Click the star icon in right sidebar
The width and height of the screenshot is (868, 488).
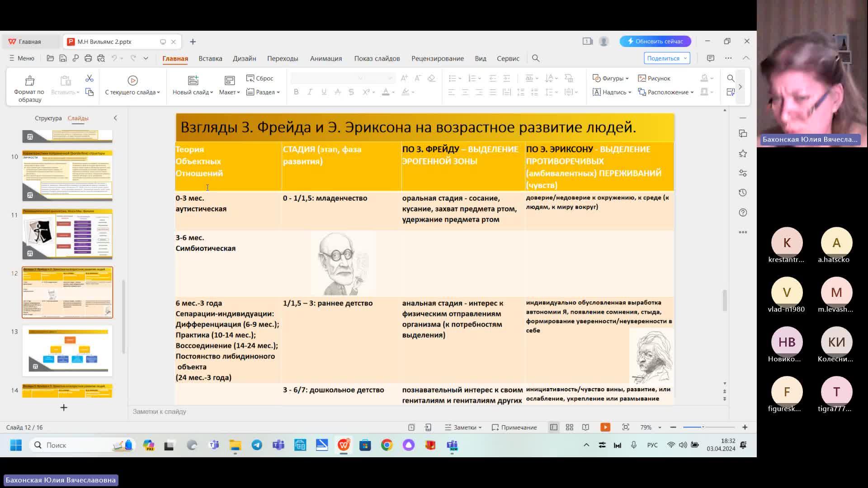coord(743,154)
